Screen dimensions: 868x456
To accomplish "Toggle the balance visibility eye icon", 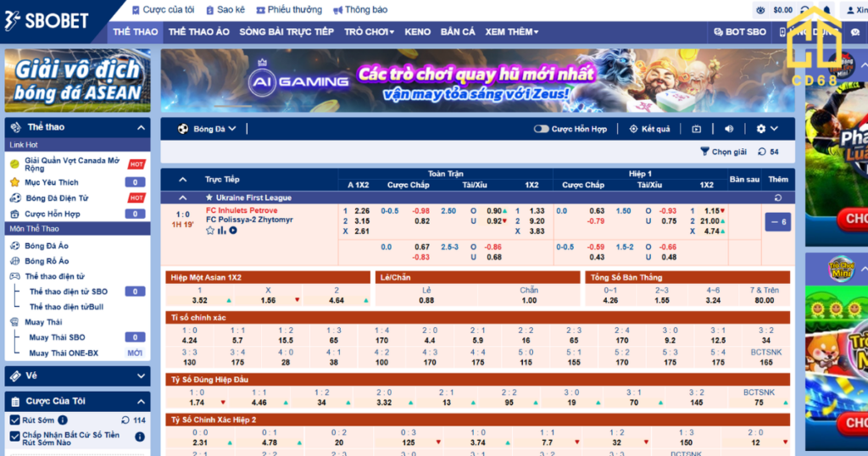I will pos(760,10).
